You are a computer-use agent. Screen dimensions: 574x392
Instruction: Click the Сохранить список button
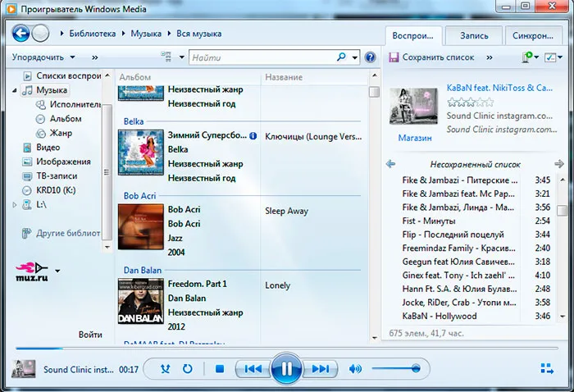pyautogui.click(x=431, y=57)
